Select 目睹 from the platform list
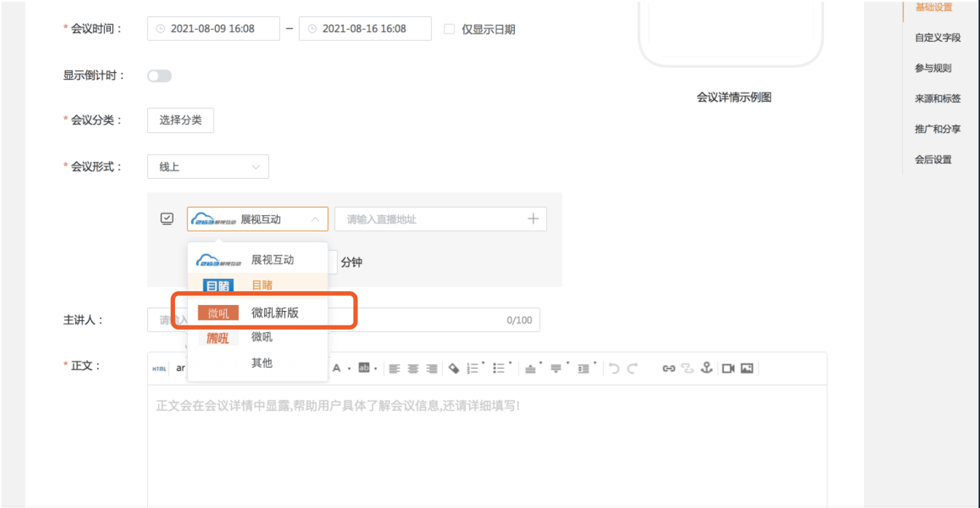 262,285
